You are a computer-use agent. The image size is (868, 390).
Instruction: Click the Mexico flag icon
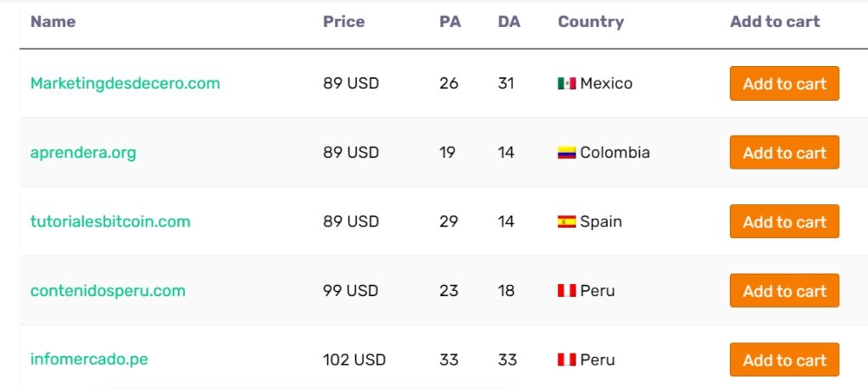[x=566, y=84]
